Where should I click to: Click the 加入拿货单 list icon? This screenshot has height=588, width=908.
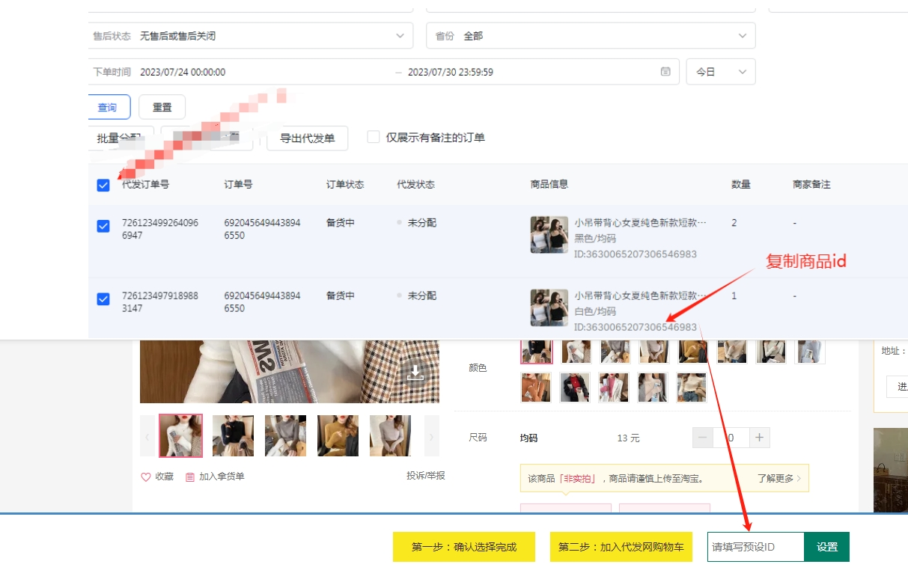[190, 477]
